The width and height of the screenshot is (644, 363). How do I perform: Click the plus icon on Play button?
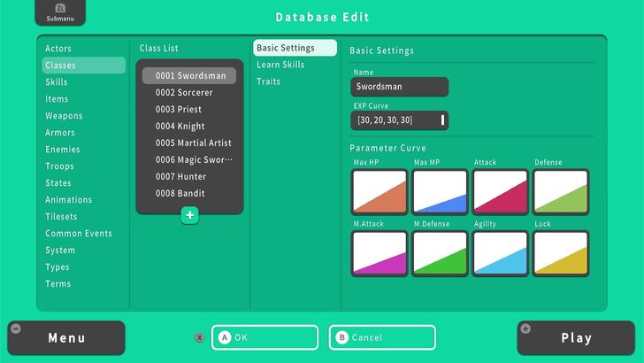[525, 328]
